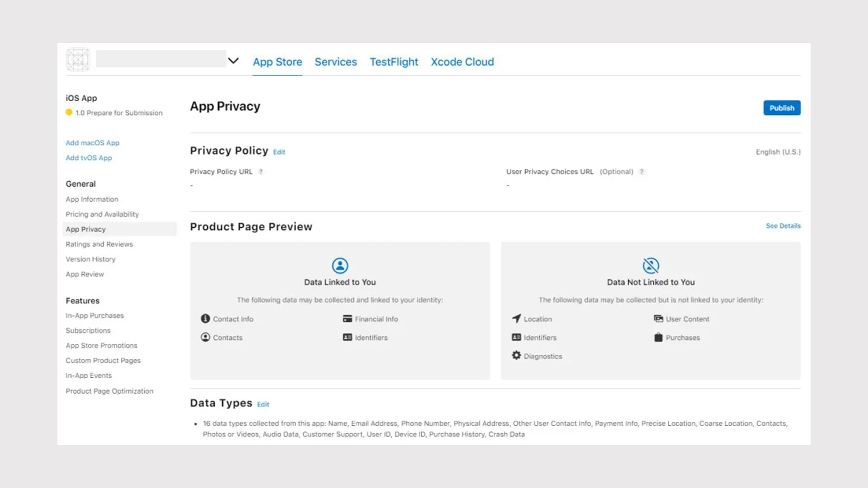Screen dimensions: 868x488
Task: Click User Privacy Choices URL help icon
Action: pyautogui.click(x=641, y=172)
